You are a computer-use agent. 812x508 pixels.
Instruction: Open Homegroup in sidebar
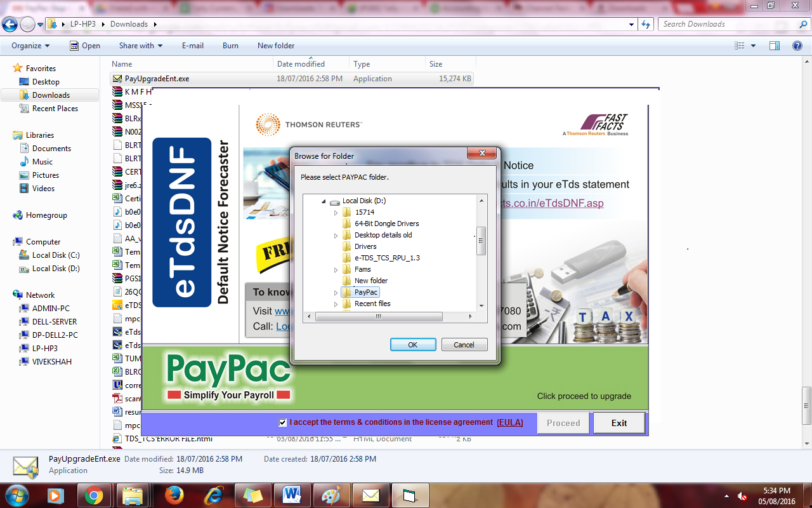[46, 215]
